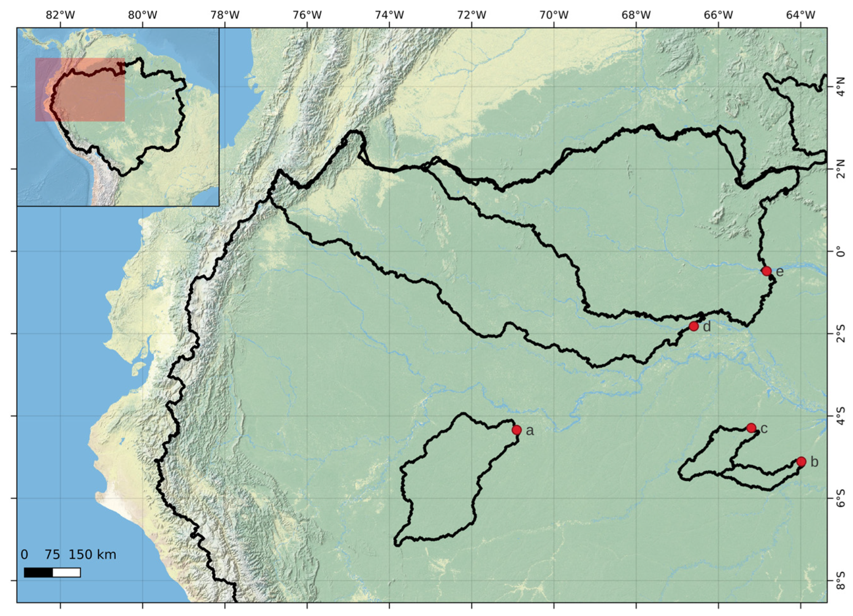Click the white segment of scale bar
Screen dimensions: 853x616
point(66,572)
